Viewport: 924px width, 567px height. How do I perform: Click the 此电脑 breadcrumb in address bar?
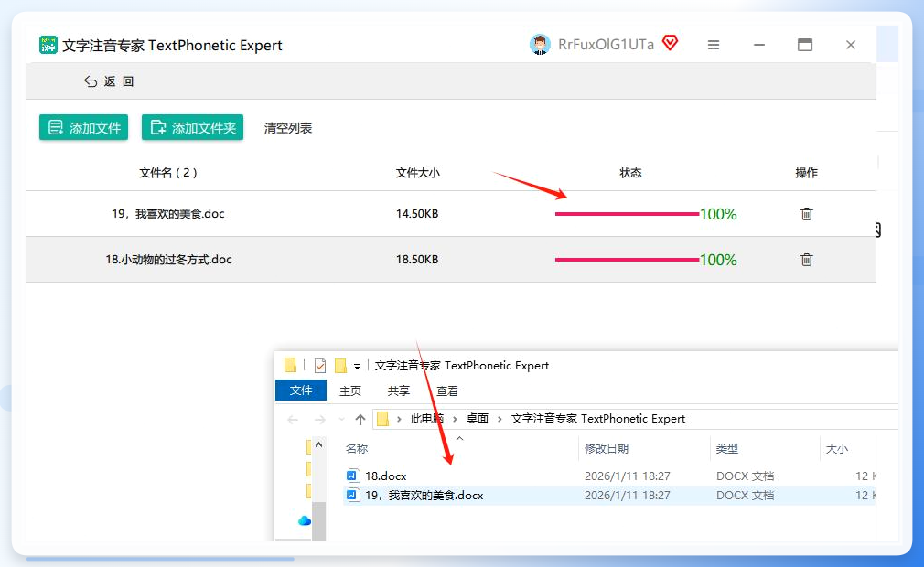pyautogui.click(x=426, y=419)
